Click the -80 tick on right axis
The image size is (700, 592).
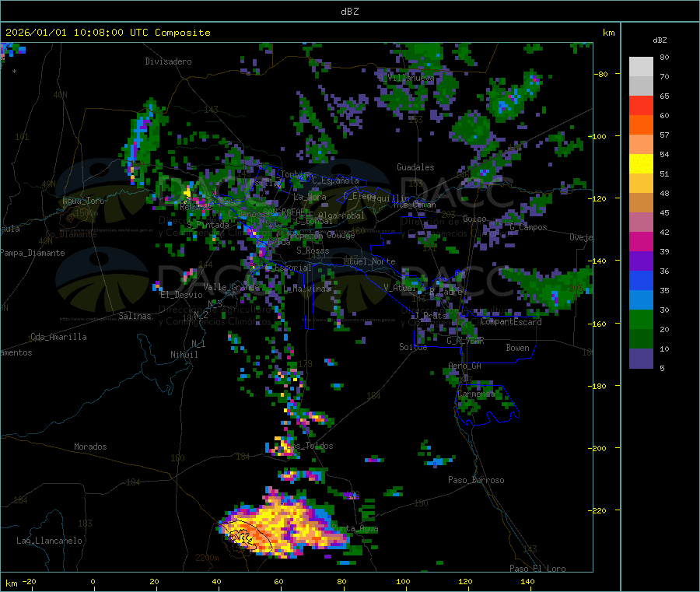click(600, 74)
